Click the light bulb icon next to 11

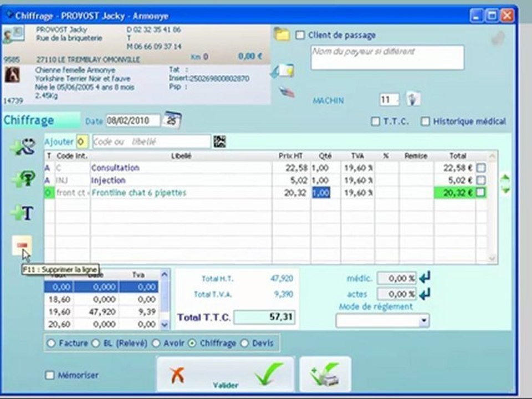tap(413, 99)
